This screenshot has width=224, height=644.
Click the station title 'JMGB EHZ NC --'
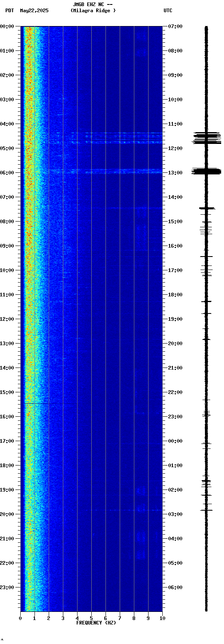(93, 4)
